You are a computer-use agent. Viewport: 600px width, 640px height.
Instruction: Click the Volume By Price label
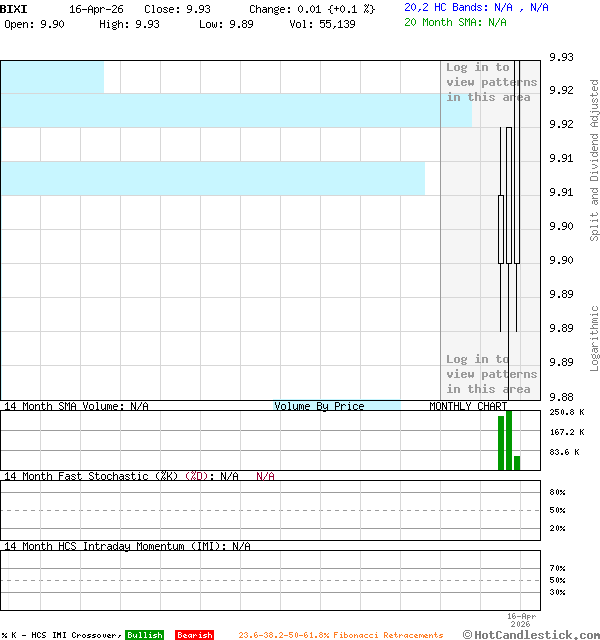(319, 406)
